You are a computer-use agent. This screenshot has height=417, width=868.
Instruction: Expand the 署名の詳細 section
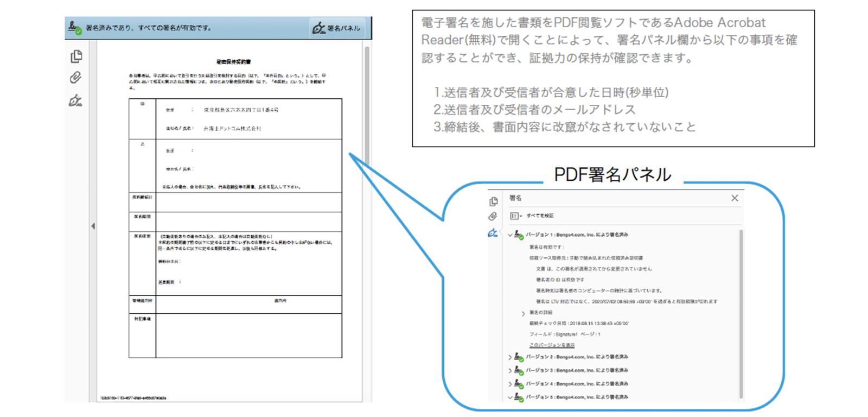pos(523,313)
